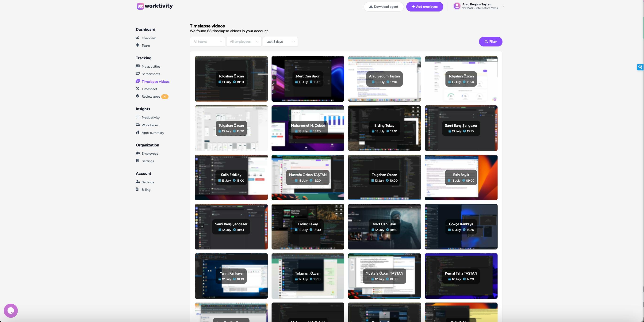Screen dimensions: 644x322
Task: Open Salih Eskiköy 13 July 13:00 video
Action: [231, 177]
